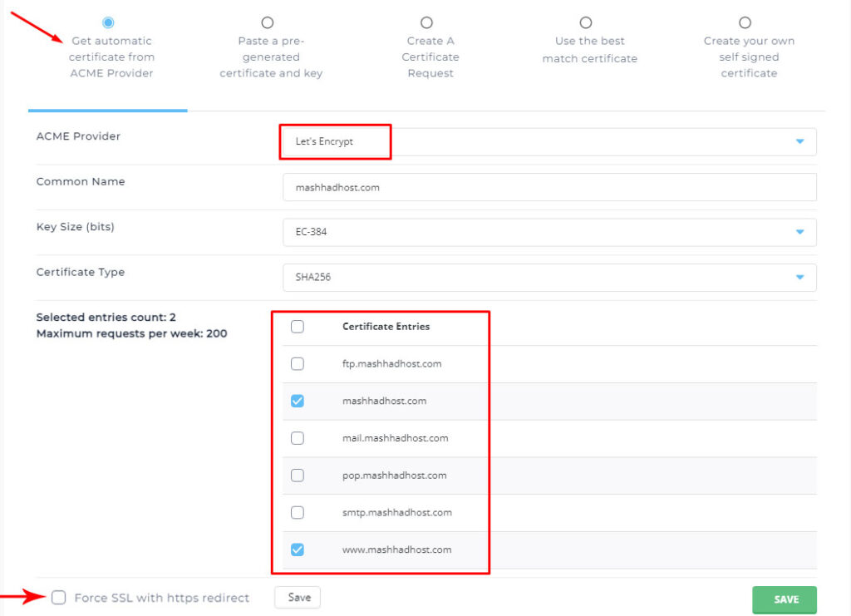
Task: Check the ftp.mashhadhost.com entry
Action: pos(298,363)
